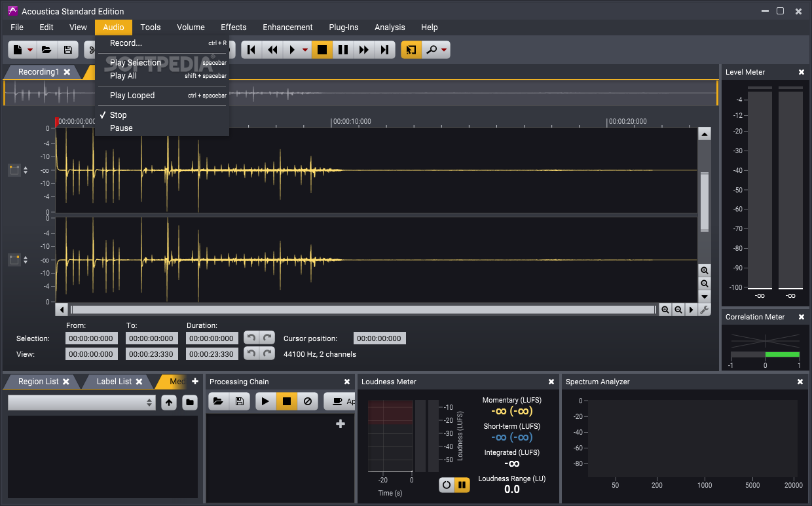
Task: Add effect with Processing Chain plus icon
Action: pyautogui.click(x=340, y=424)
